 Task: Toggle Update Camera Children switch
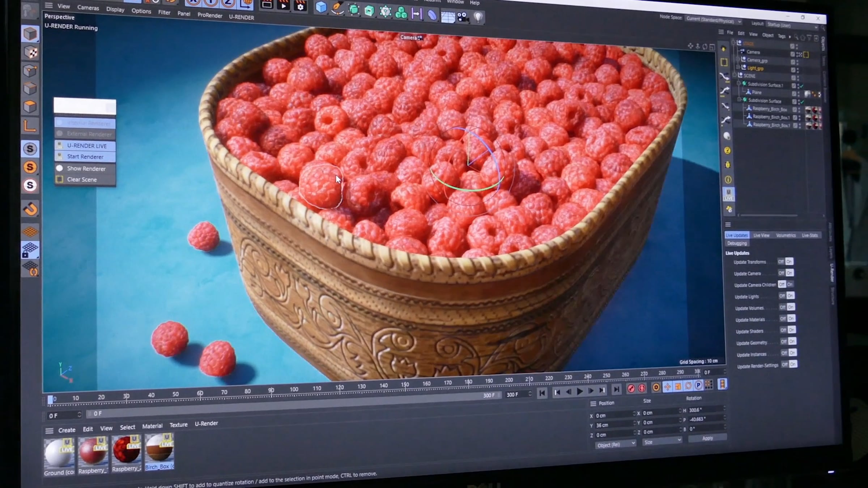pos(786,284)
